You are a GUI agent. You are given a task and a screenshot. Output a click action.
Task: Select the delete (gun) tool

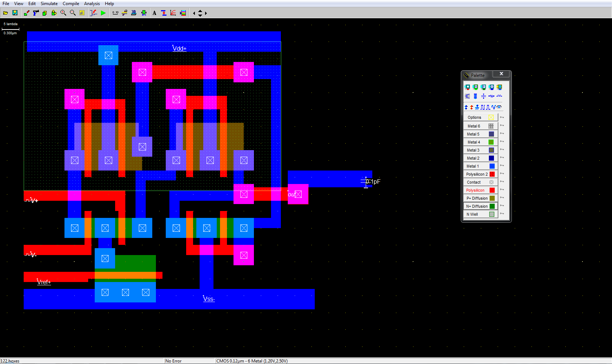point(36,13)
